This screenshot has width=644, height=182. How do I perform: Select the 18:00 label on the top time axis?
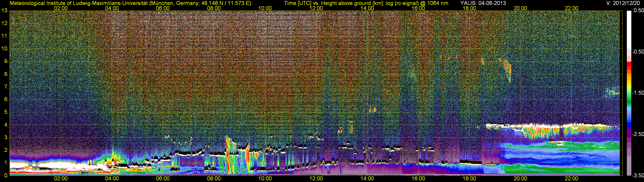pos(469,8)
